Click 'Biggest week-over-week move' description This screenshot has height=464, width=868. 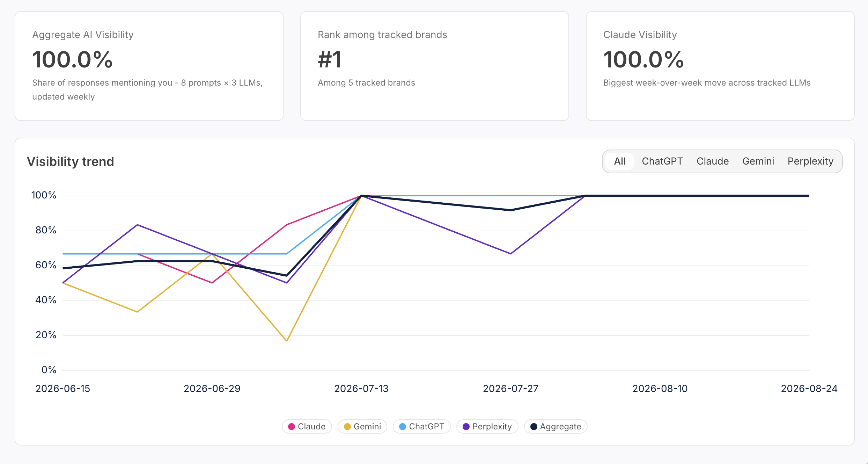707,83
